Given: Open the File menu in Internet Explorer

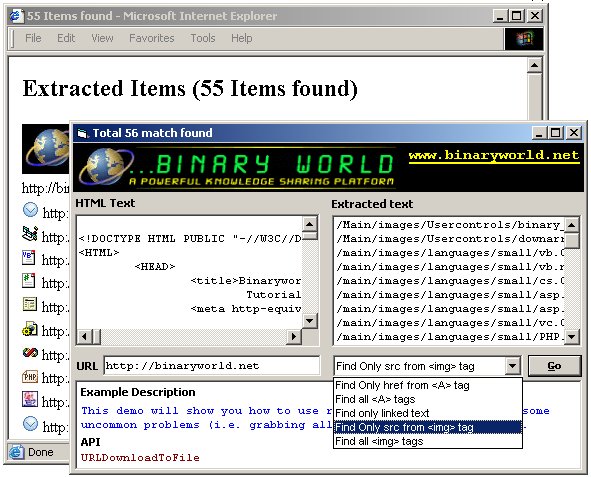Looking at the screenshot, I should pos(33,38).
